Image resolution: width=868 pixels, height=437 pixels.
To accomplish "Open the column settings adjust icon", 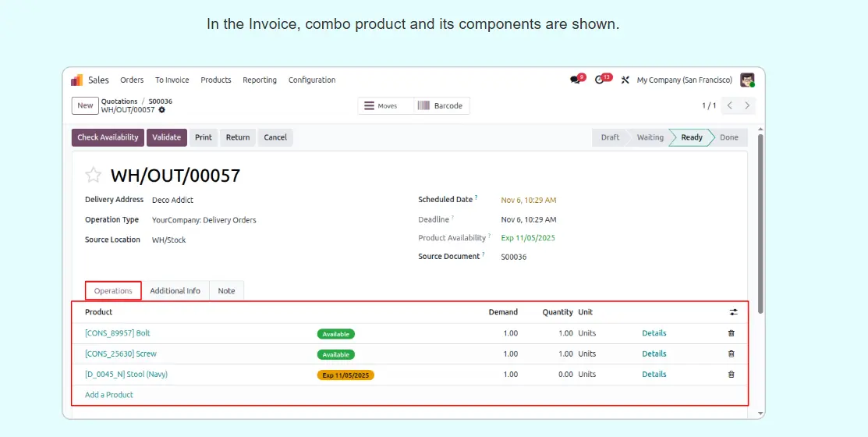I will [x=733, y=312].
